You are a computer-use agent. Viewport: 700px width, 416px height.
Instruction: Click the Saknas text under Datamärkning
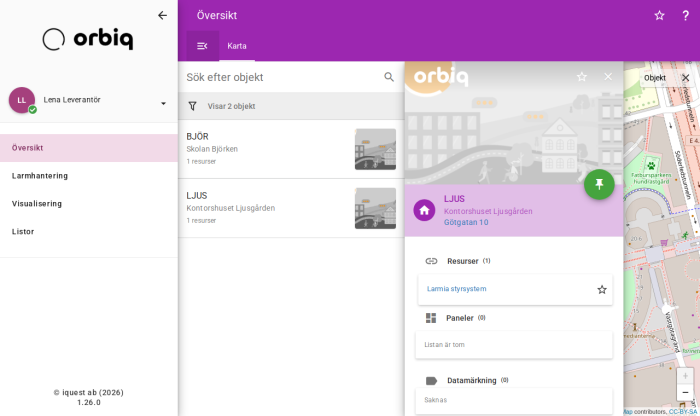pos(436,400)
